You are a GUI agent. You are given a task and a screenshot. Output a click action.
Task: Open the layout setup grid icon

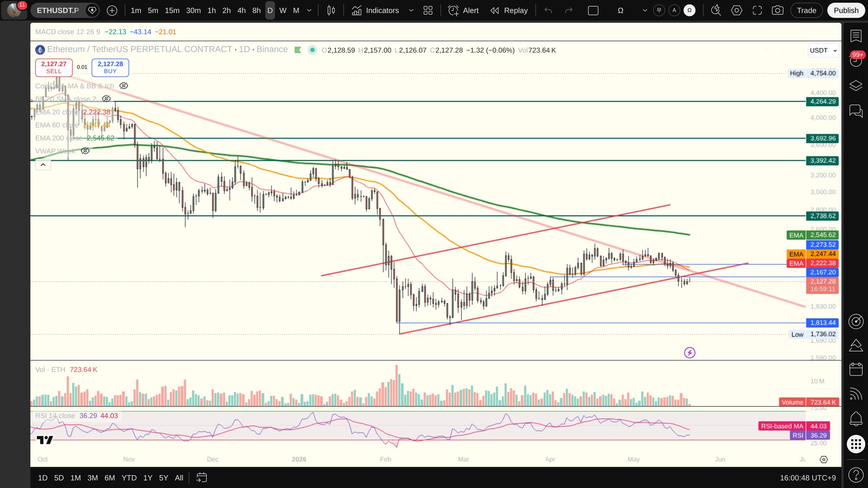click(x=428, y=10)
